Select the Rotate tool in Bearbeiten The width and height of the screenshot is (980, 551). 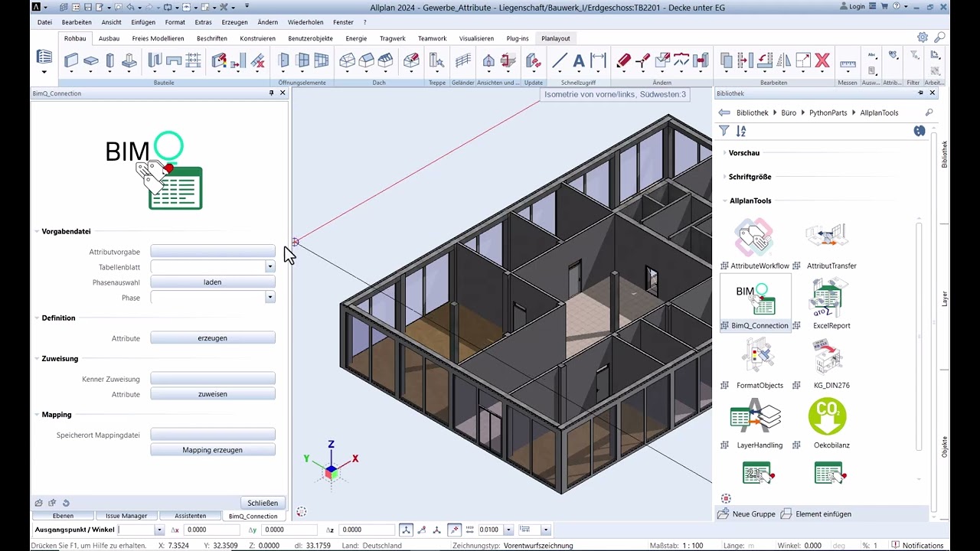(x=765, y=60)
